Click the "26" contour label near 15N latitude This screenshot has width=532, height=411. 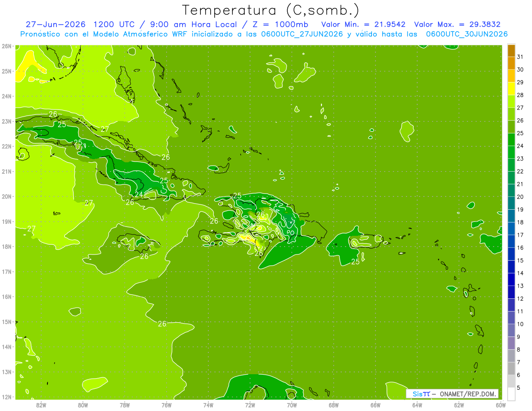click(x=162, y=324)
